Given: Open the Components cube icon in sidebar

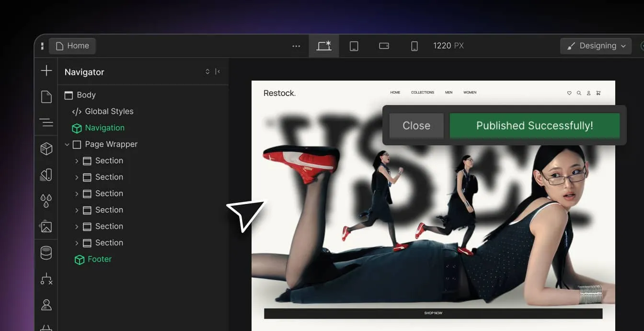Looking at the screenshot, I should tap(46, 149).
